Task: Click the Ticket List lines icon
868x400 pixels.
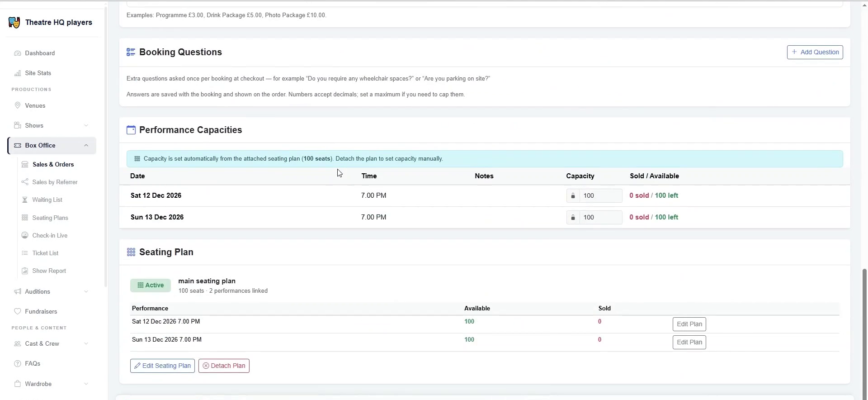Action: pyautogui.click(x=25, y=253)
